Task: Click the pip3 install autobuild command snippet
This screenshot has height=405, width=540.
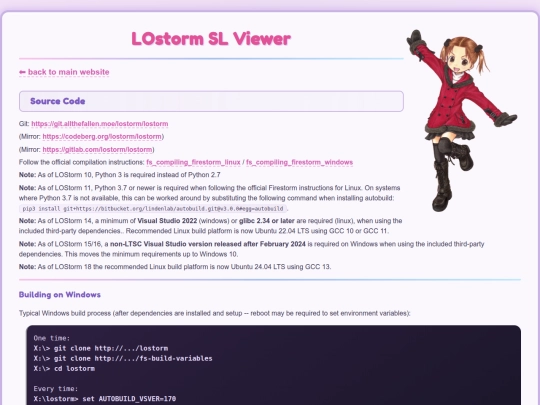Action: tap(153, 209)
